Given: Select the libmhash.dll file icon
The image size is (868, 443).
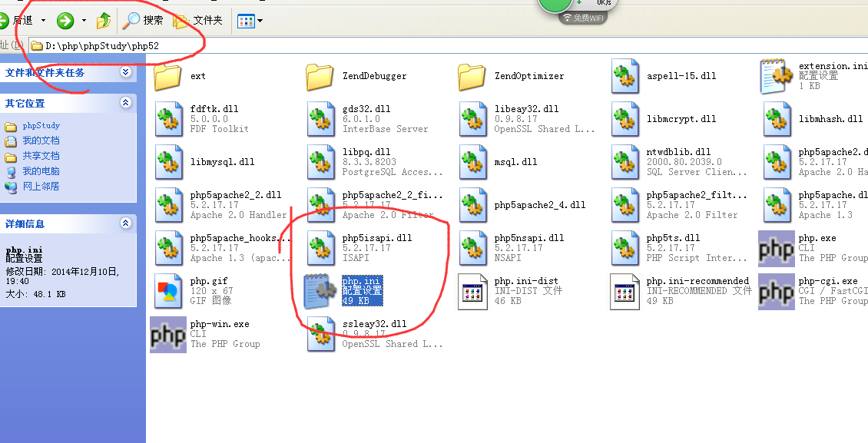Looking at the screenshot, I should point(778,119).
